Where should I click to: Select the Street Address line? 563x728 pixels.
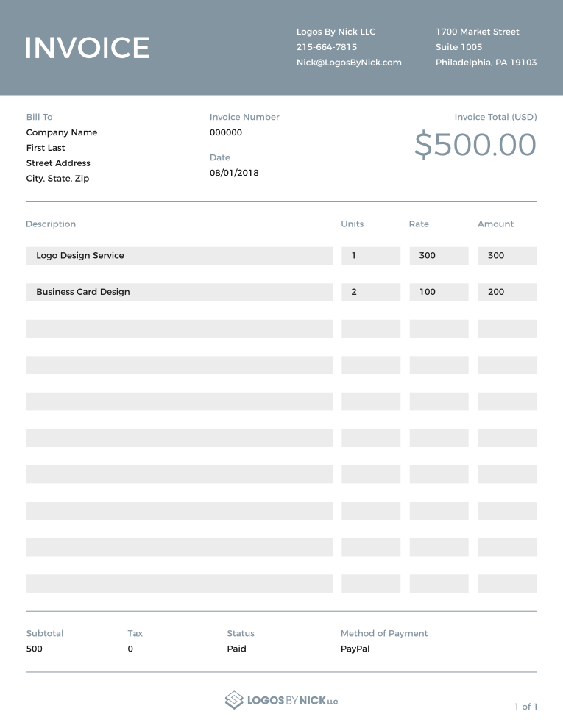[x=58, y=163]
